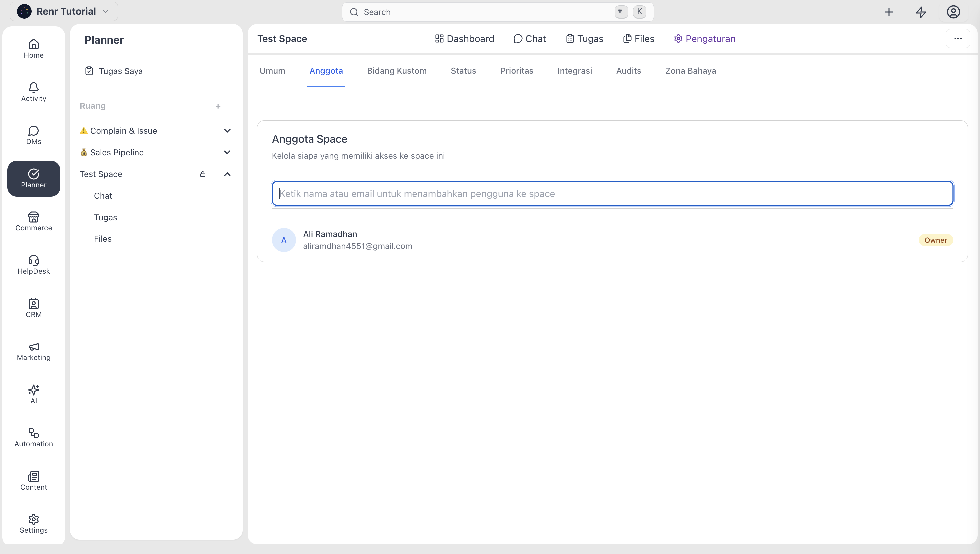Switch to the Audits tab

[x=628, y=71]
